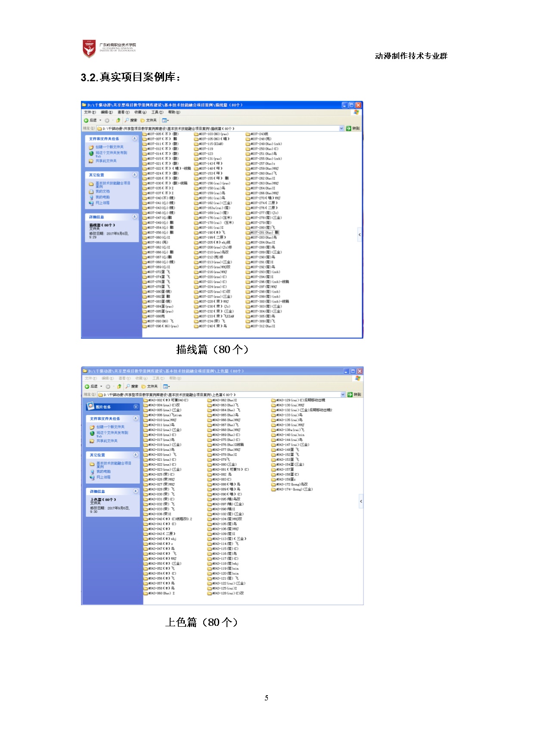Collapse the 其它位置 panel in the 描线篇 window

click(x=134, y=175)
